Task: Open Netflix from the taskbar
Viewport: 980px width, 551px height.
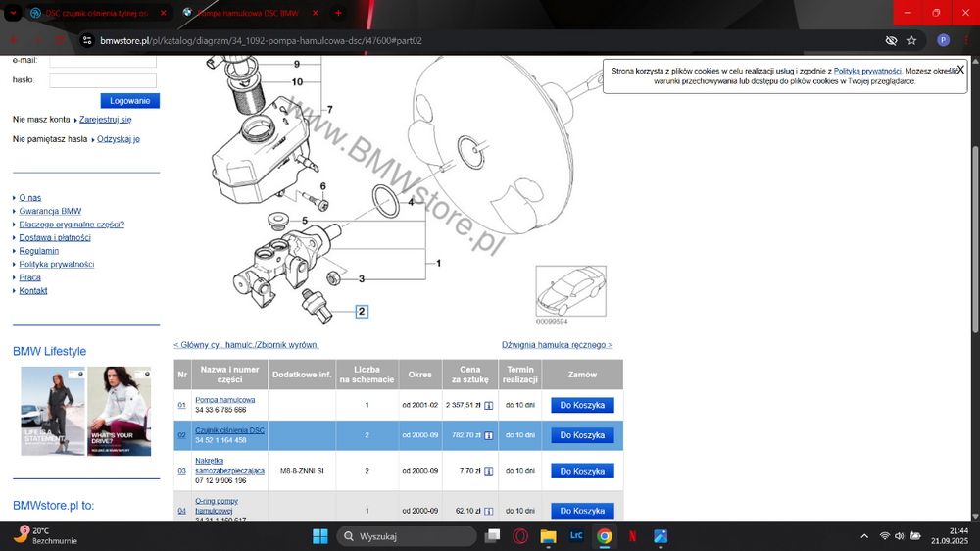Action: pos(632,536)
